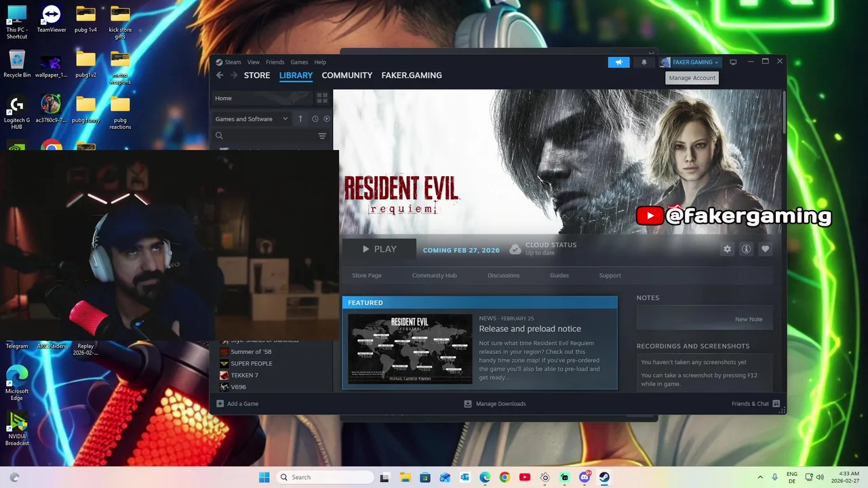Open the TeamViewer desktop shortcut
The image size is (868, 488).
click(52, 19)
